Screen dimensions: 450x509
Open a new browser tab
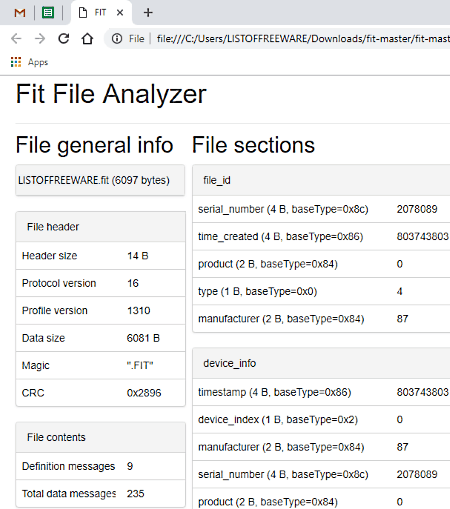[148, 13]
